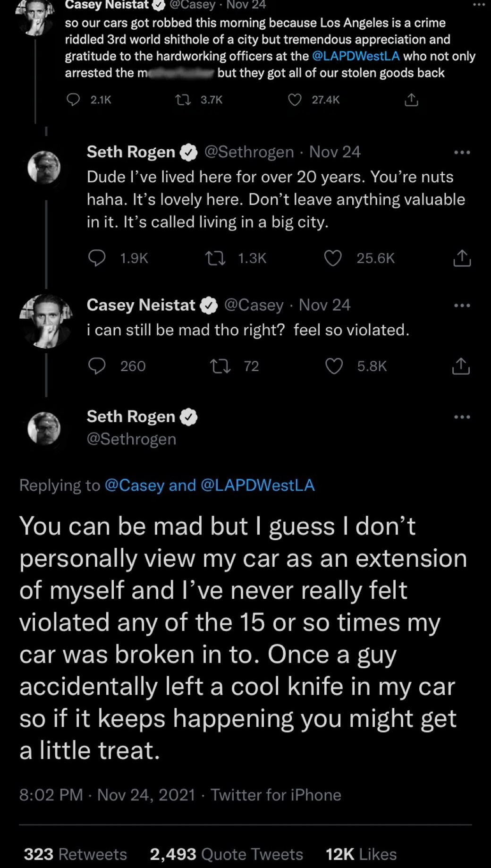Retweet Casey's 'feel so violated' tweet

click(220, 366)
